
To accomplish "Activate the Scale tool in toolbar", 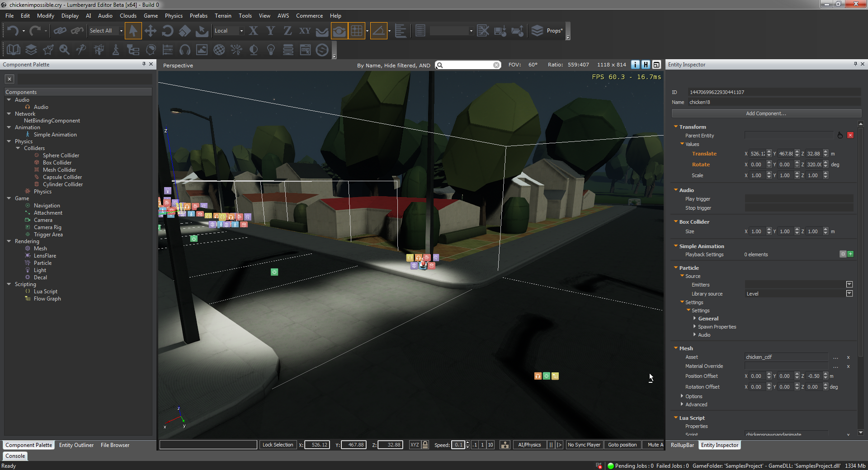I will (x=184, y=31).
